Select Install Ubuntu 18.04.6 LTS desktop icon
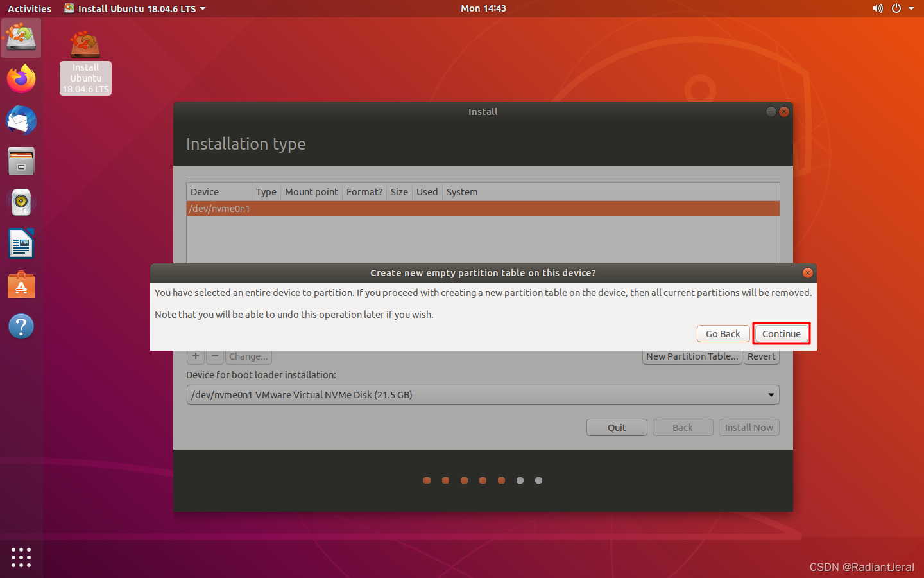Screen dimensions: 924x578 85,63
